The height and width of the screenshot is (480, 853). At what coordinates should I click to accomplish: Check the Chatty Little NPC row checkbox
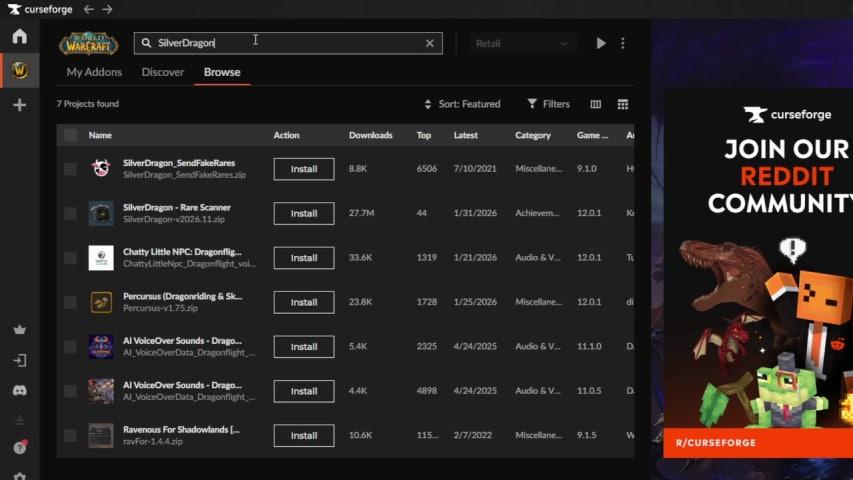(x=70, y=258)
